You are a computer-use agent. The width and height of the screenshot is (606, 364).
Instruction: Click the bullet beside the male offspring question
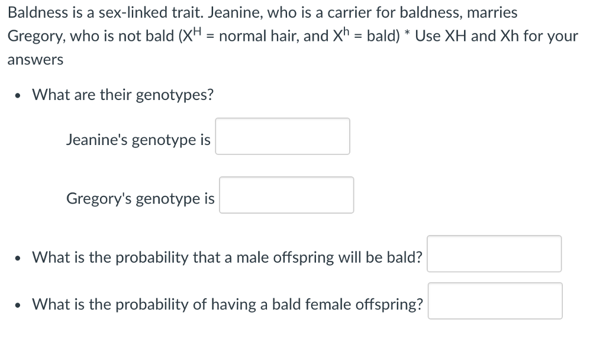pyautogui.click(x=17, y=258)
